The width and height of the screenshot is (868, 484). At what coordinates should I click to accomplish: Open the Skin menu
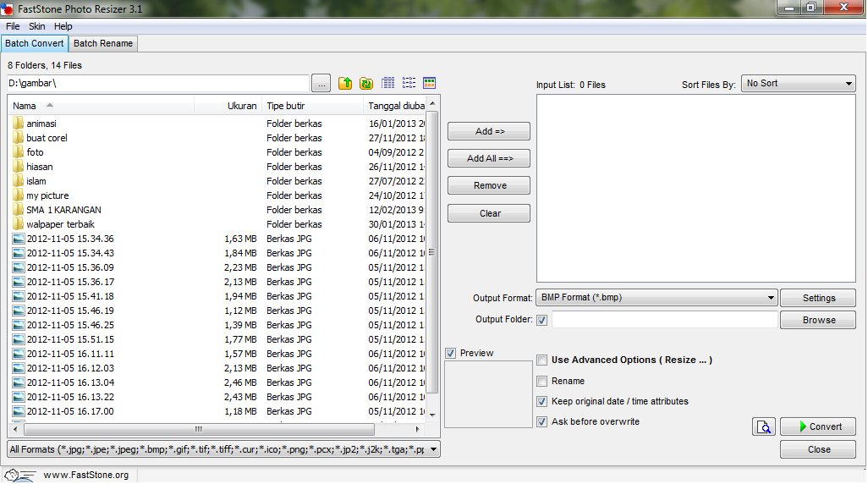tap(37, 26)
